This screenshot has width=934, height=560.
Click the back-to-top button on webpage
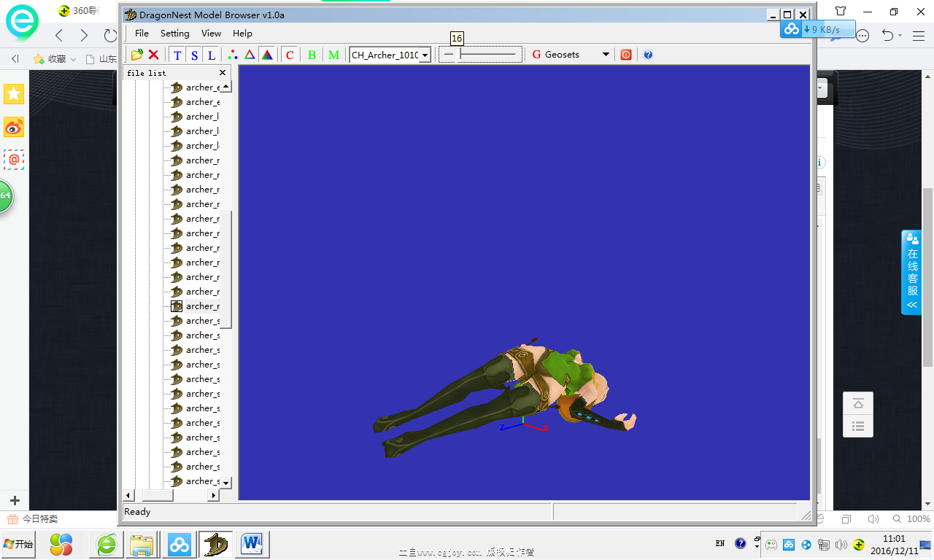click(858, 403)
